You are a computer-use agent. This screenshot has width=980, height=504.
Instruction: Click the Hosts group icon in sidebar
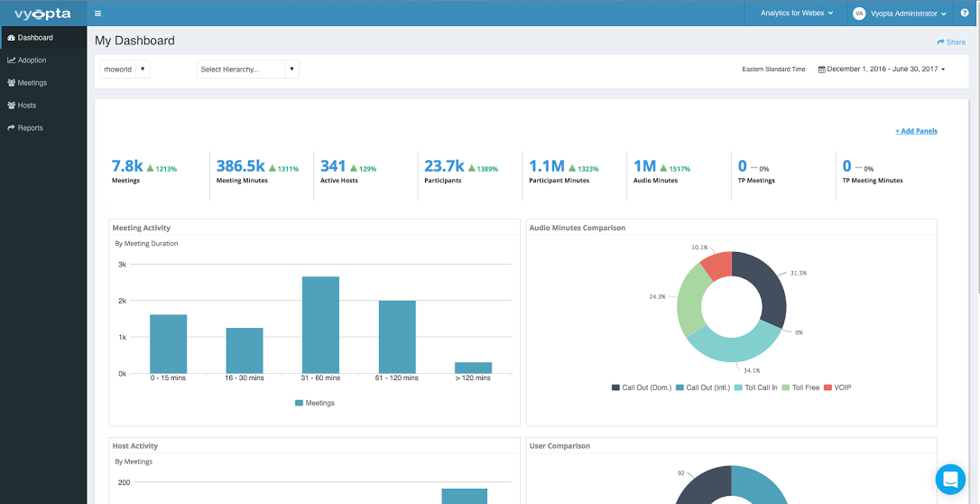[11, 105]
